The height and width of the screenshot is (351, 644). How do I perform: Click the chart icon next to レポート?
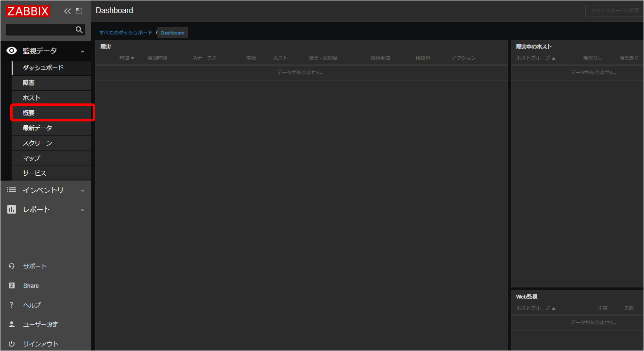point(12,209)
